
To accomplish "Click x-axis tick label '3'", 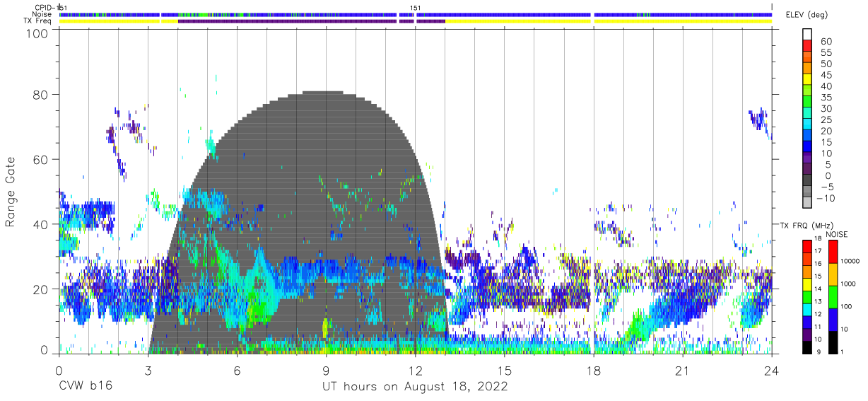I will point(148,370).
